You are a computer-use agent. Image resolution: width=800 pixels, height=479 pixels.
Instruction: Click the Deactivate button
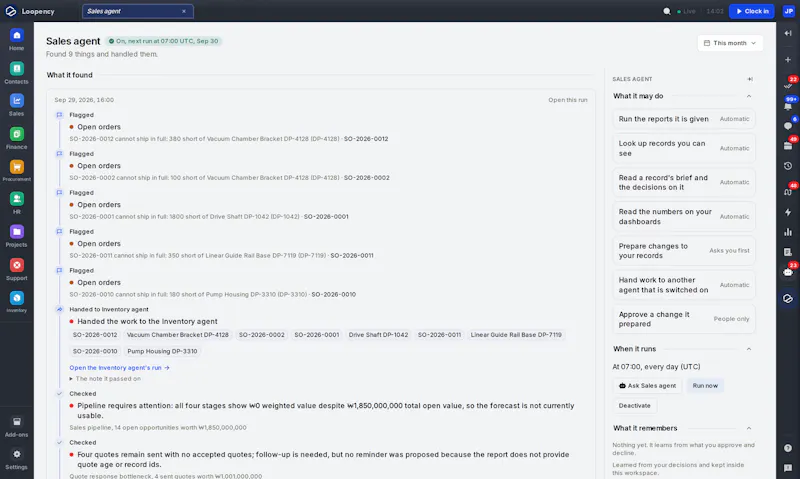634,406
